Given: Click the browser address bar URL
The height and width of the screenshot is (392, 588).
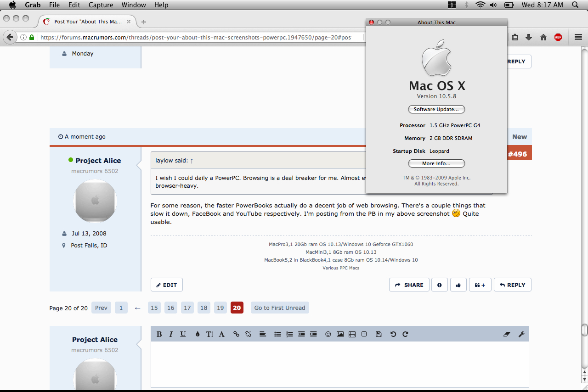Looking at the screenshot, I should click(x=195, y=37).
